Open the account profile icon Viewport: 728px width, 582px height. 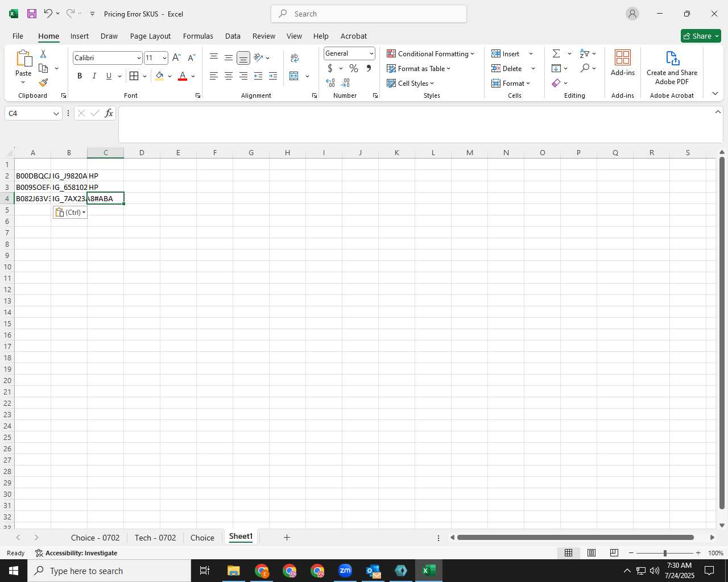coord(632,14)
